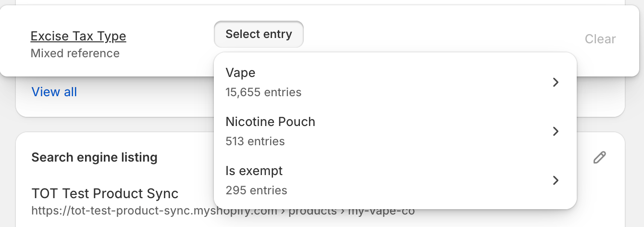Click the my-vape-co segment in the URL
644x227 pixels.
click(384, 212)
